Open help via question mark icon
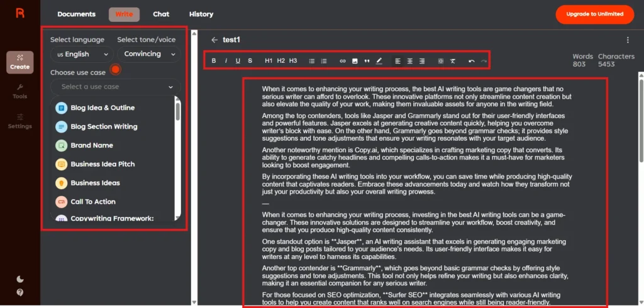 point(19,292)
